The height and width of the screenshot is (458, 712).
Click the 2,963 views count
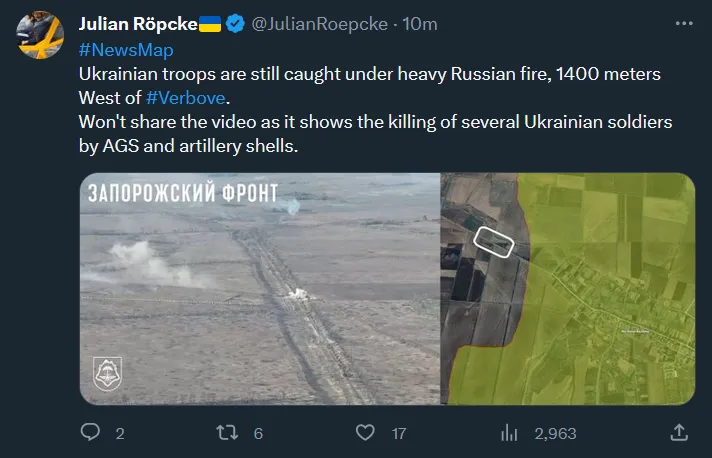[555, 434]
